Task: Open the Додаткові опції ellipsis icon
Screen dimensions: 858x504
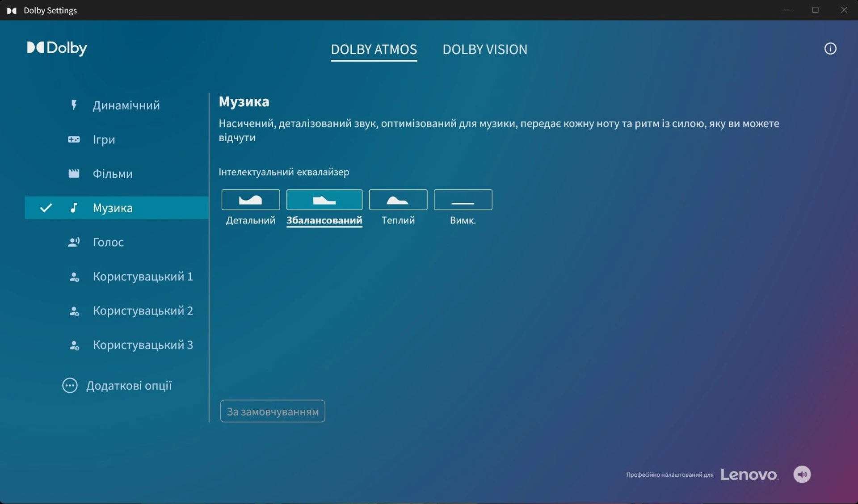Action: pyautogui.click(x=70, y=386)
